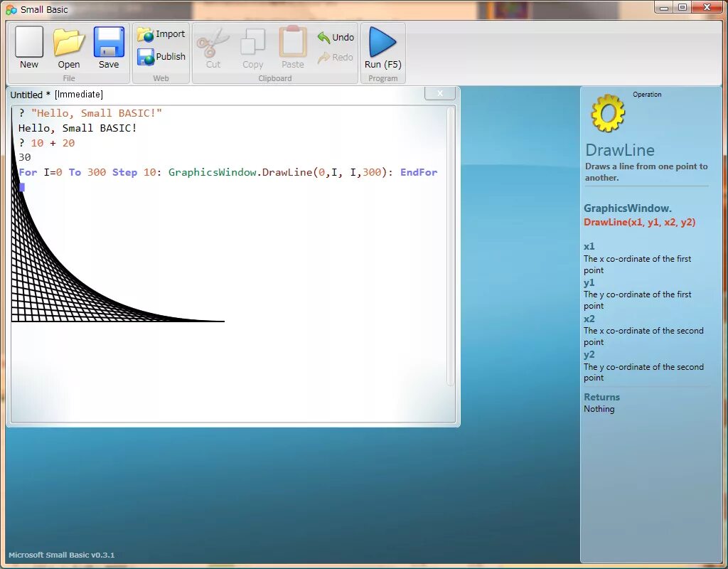Place cursor on the For loop line
Viewport: 728px width, 569px height.
point(227,172)
